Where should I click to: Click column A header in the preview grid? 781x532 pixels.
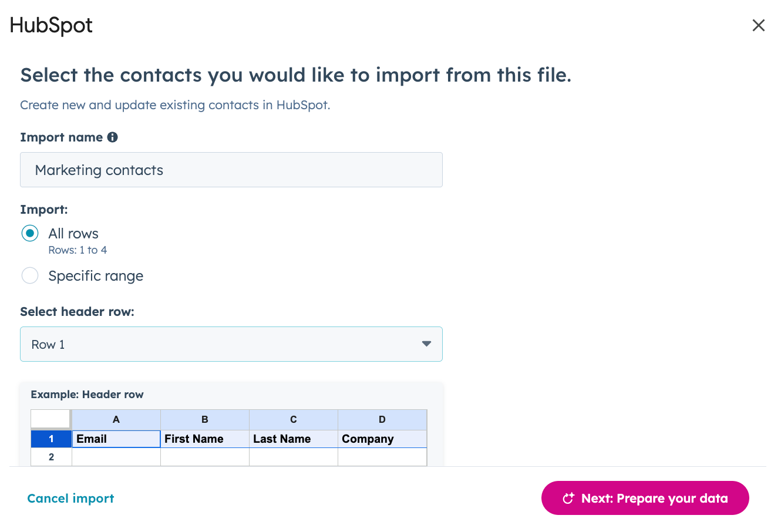(116, 419)
